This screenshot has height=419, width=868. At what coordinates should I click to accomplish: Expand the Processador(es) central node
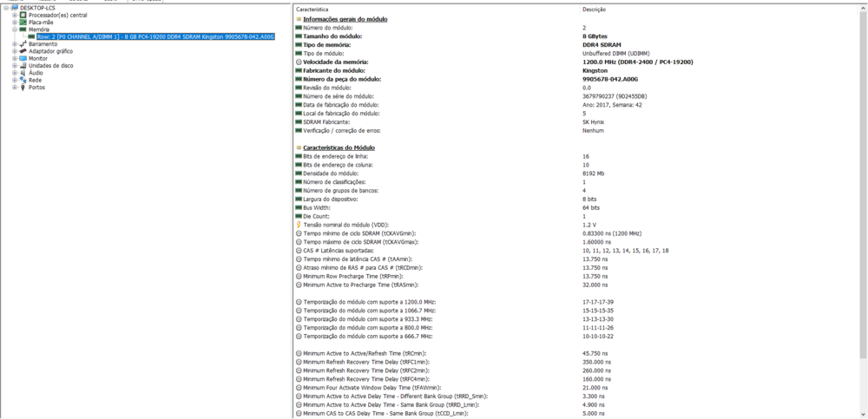(14, 15)
